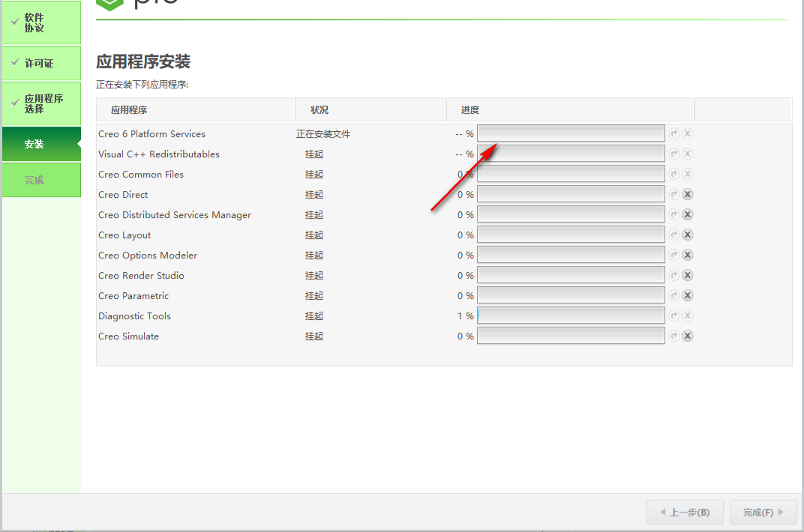Select the "Creo Options Modeler" application name

point(148,255)
